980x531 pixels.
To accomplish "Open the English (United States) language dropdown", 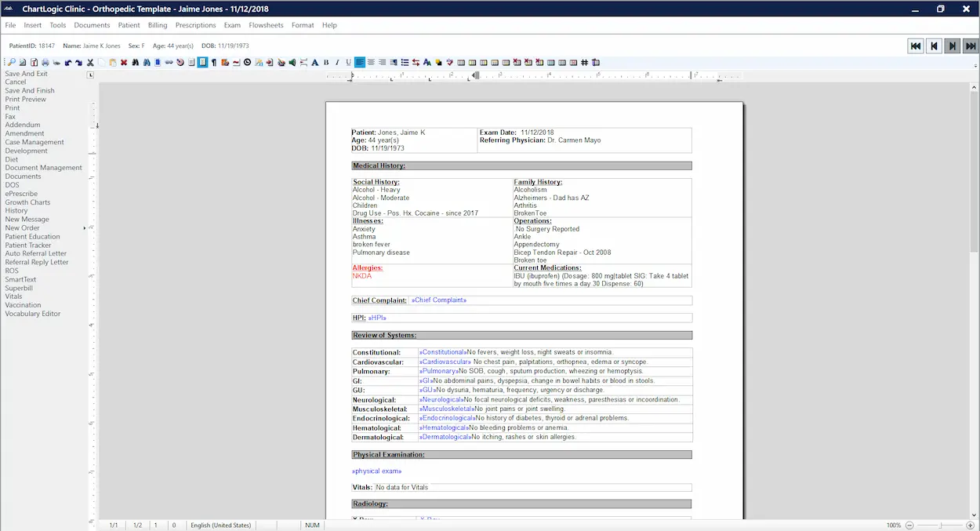I will pyautogui.click(x=220, y=525).
